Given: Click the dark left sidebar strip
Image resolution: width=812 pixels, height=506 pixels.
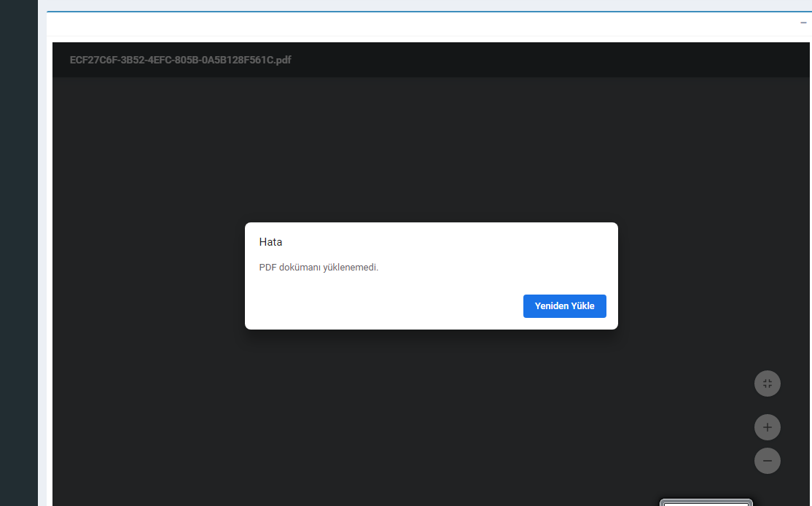Looking at the screenshot, I should 18,255.
